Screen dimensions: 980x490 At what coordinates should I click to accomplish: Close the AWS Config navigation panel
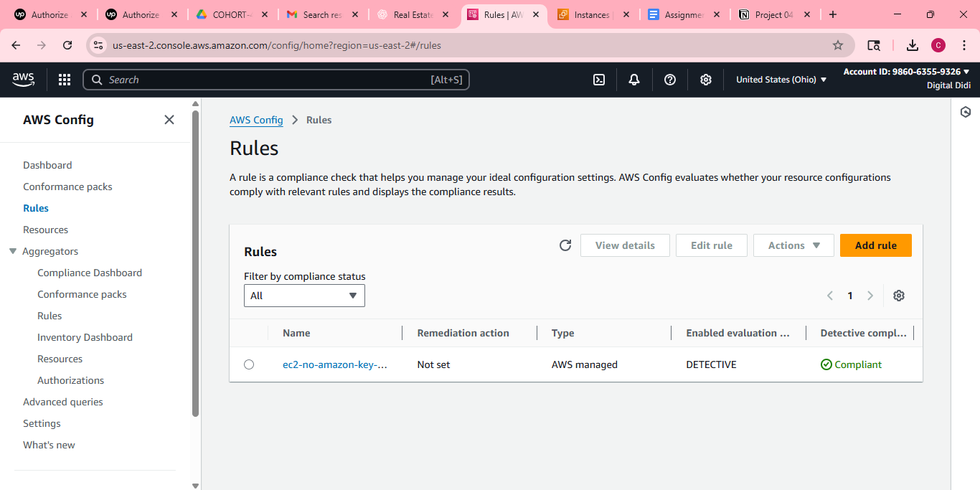169,120
